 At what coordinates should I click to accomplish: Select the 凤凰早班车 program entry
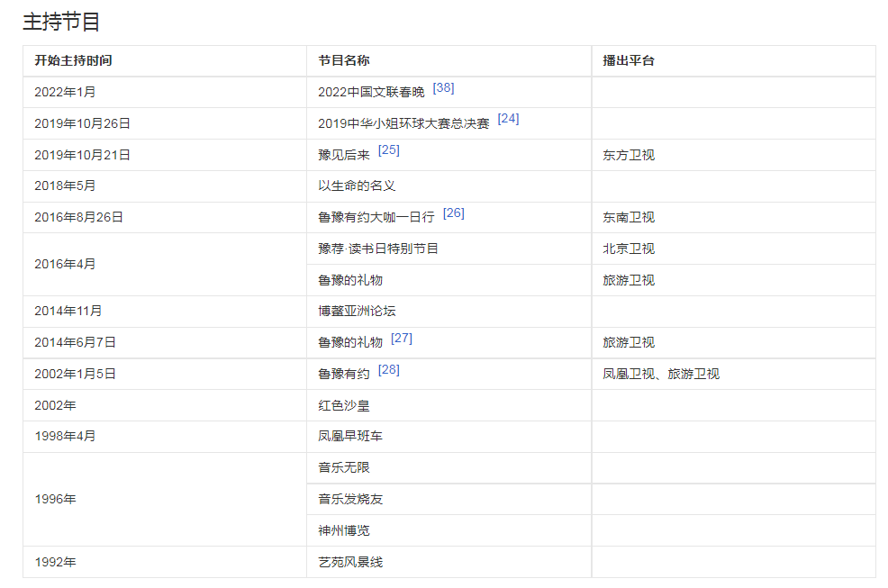coord(350,436)
